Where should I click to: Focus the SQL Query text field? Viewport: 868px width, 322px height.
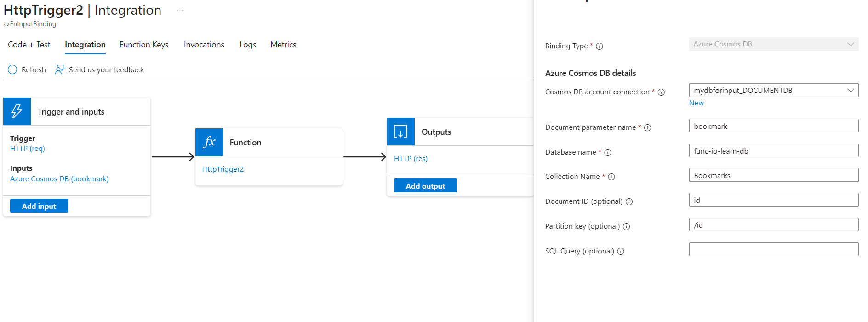[x=773, y=249]
